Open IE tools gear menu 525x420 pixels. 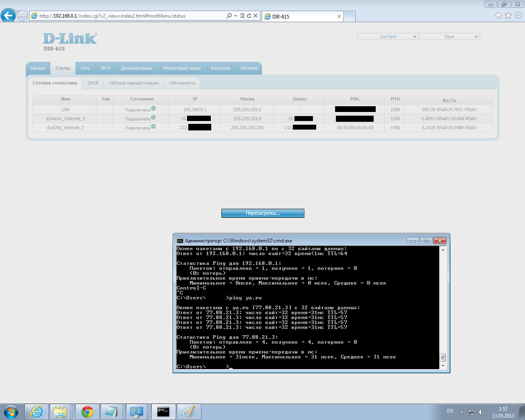[x=518, y=16]
